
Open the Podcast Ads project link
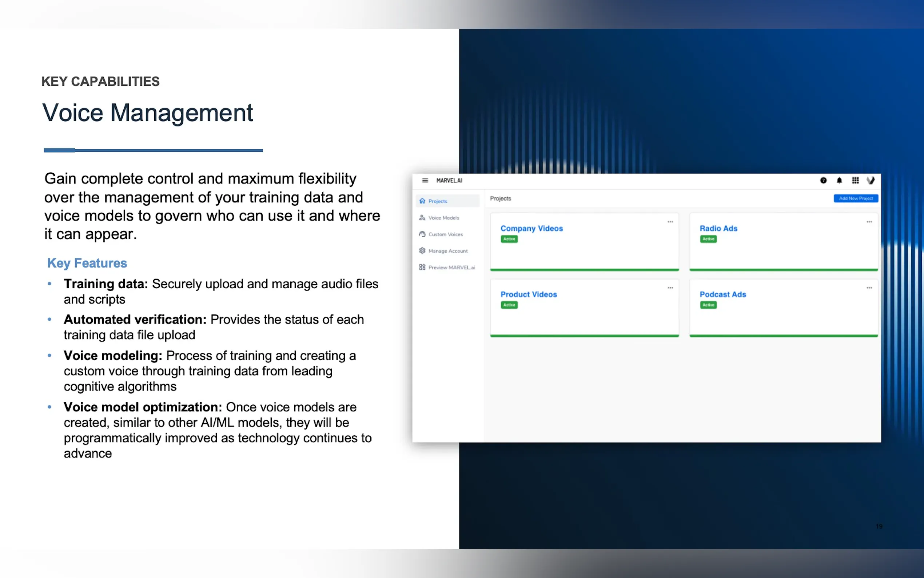[x=723, y=294]
